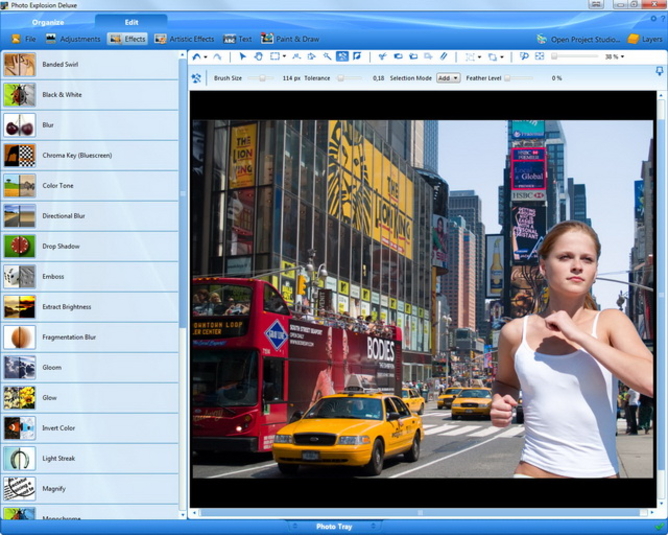The image size is (668, 535).
Task: Open the File menu
Action: click(x=24, y=39)
